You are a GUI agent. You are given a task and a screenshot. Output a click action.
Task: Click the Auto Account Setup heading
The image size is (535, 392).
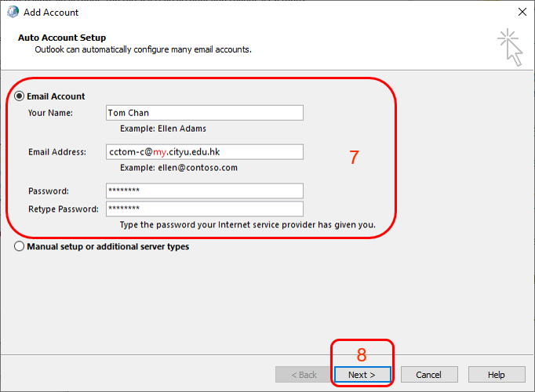pyautogui.click(x=61, y=38)
